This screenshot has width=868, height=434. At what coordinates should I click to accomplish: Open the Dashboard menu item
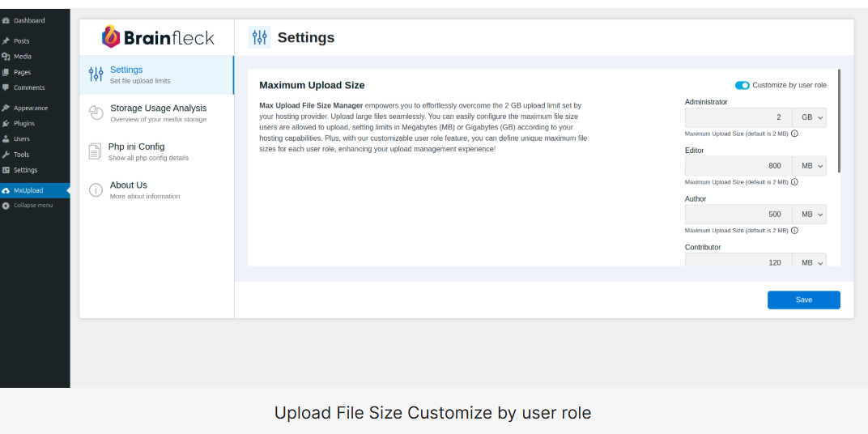point(35,20)
